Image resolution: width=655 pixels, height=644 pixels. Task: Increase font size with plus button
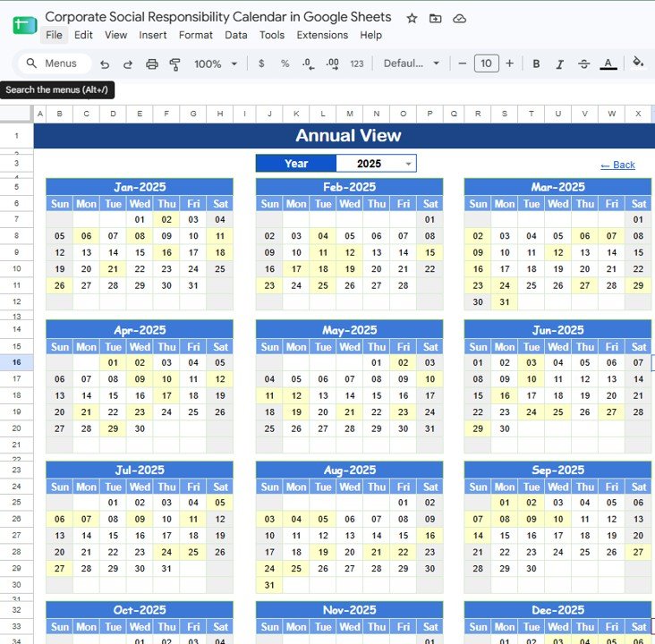510,64
